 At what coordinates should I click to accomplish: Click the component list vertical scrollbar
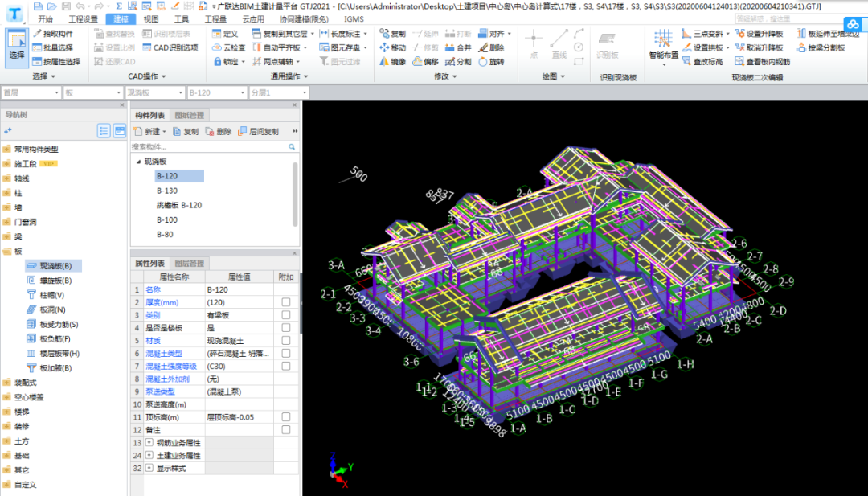[295, 194]
